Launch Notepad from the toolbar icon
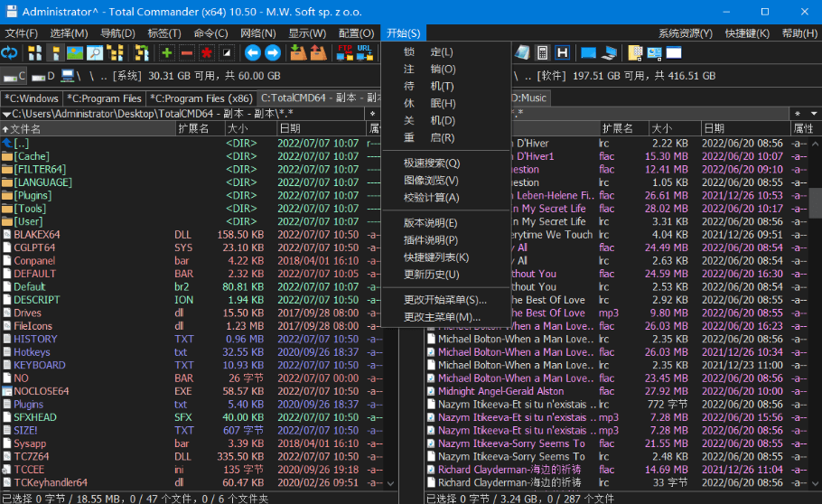The height and width of the screenshot is (504, 822). click(522, 53)
